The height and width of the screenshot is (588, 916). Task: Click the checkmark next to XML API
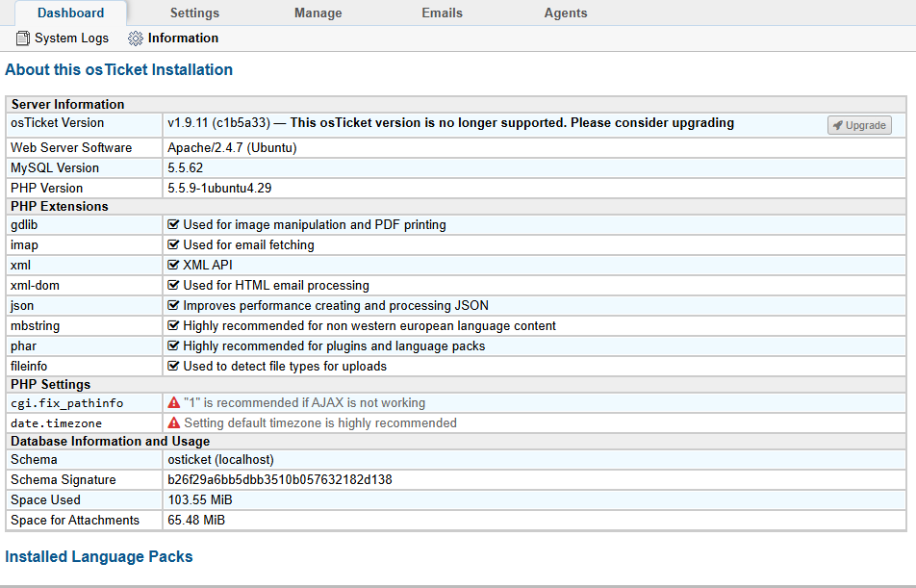click(173, 265)
